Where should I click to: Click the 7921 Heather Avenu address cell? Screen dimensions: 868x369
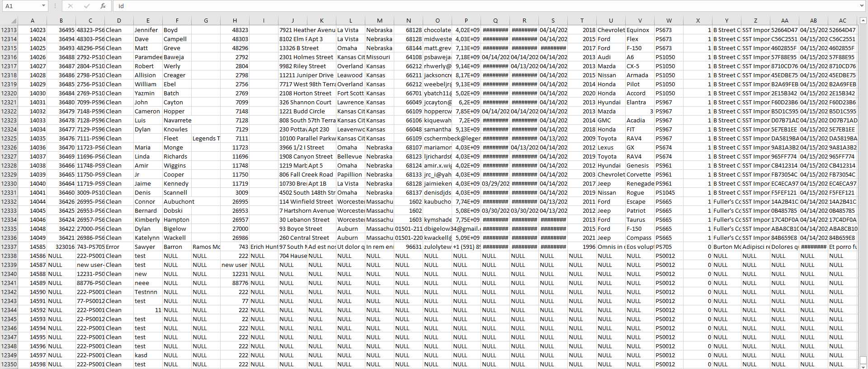pyautogui.click(x=307, y=30)
